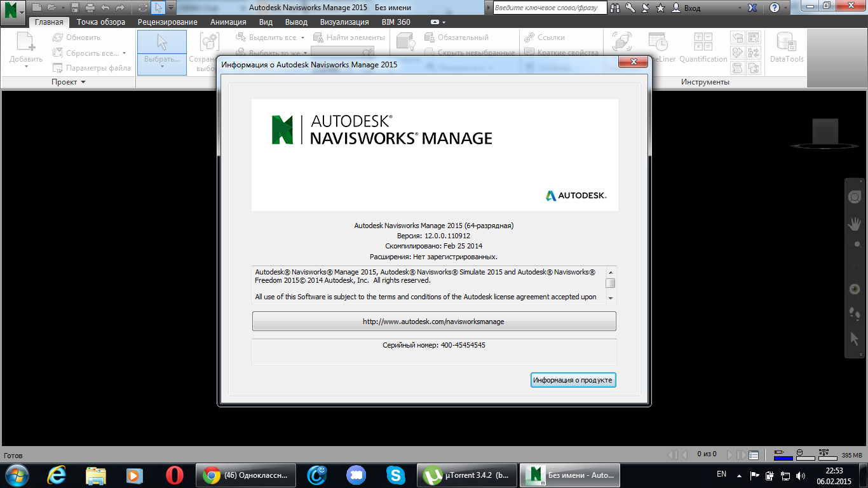This screenshot has height=488, width=868.
Task: Select the arrow Select tool on navigation bar
Action: coord(855,339)
